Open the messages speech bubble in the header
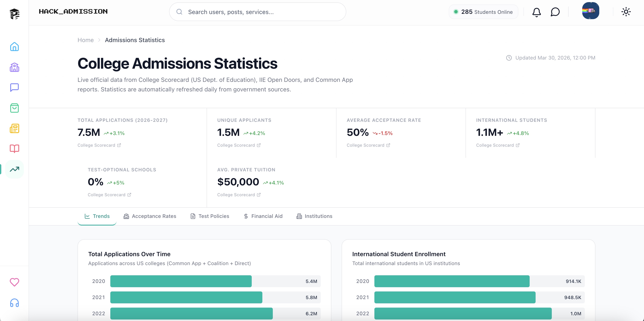The width and height of the screenshot is (644, 321). pyautogui.click(x=555, y=12)
